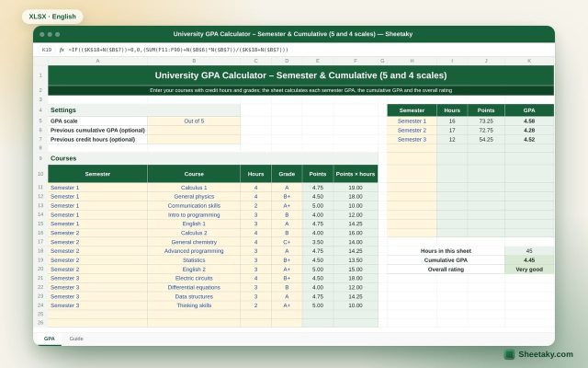Image resolution: width=588 pixels, height=368 pixels.
Task: Click the empty Previous cumulative GPA input cell
Action: coord(194,130)
